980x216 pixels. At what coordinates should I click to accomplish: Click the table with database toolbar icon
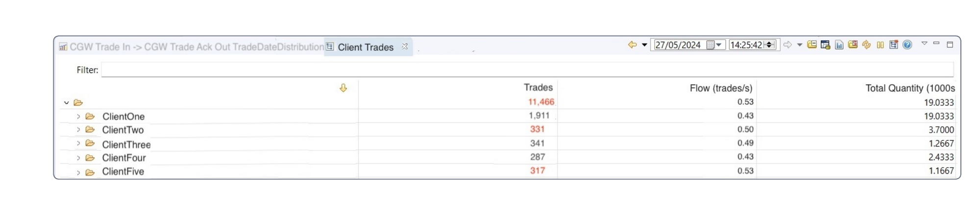(x=825, y=45)
